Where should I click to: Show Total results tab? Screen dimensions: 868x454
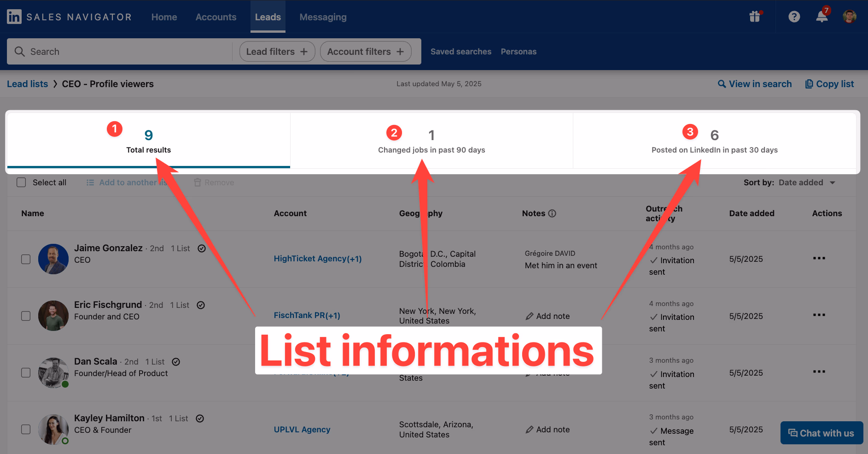click(x=149, y=141)
